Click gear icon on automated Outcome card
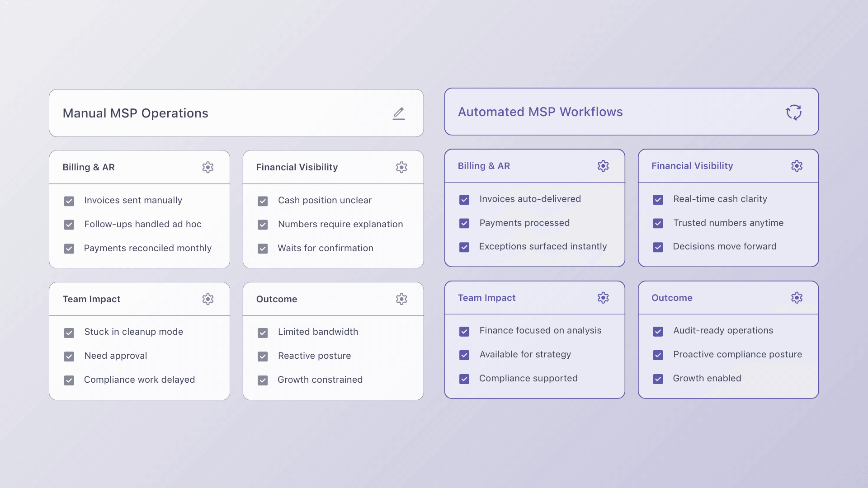Screen dimensions: 868x488 point(797,298)
